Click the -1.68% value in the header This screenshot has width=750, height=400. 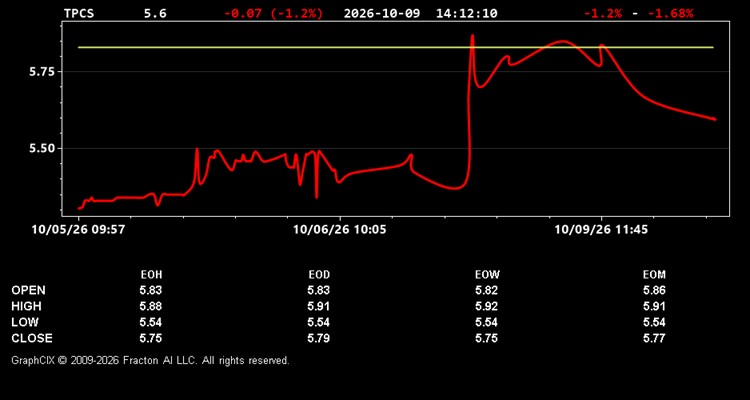(x=671, y=13)
